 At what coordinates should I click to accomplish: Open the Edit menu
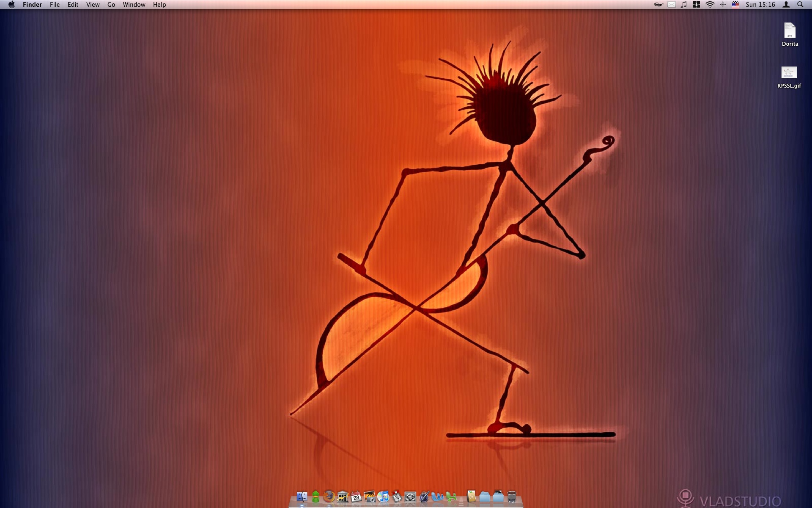click(x=73, y=5)
